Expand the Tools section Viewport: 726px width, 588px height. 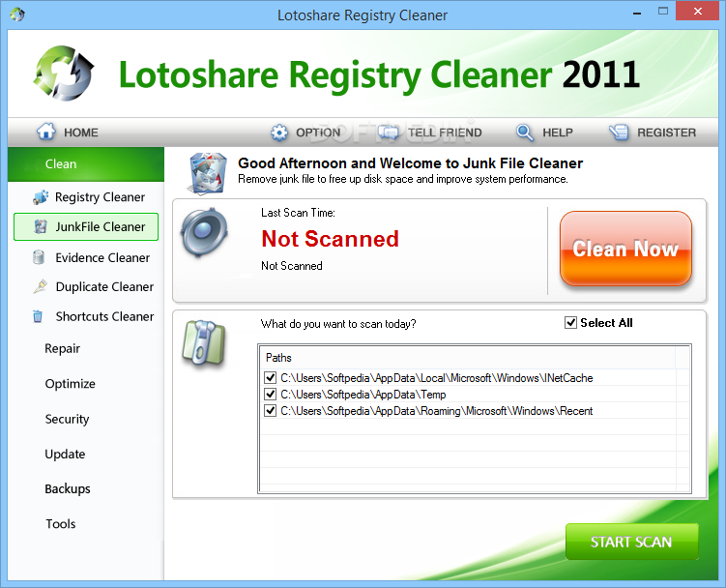[x=60, y=523]
